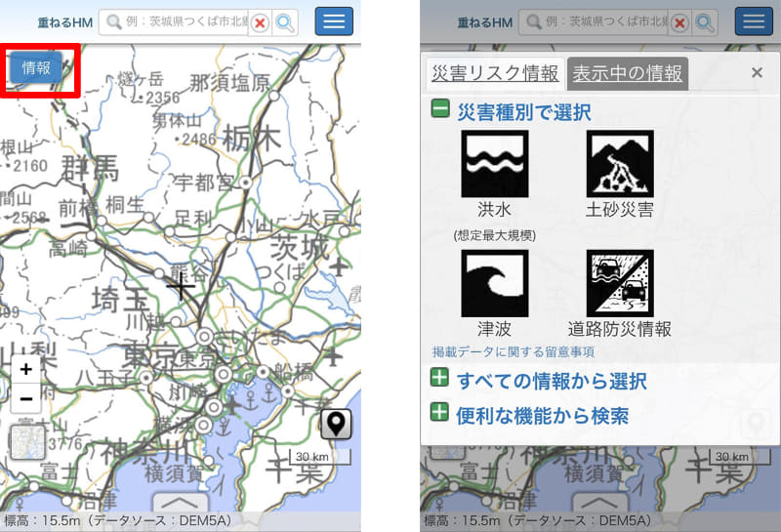Image resolution: width=781 pixels, height=532 pixels.
Task: Run search with blue magnifier on right screen
Action: (705, 22)
